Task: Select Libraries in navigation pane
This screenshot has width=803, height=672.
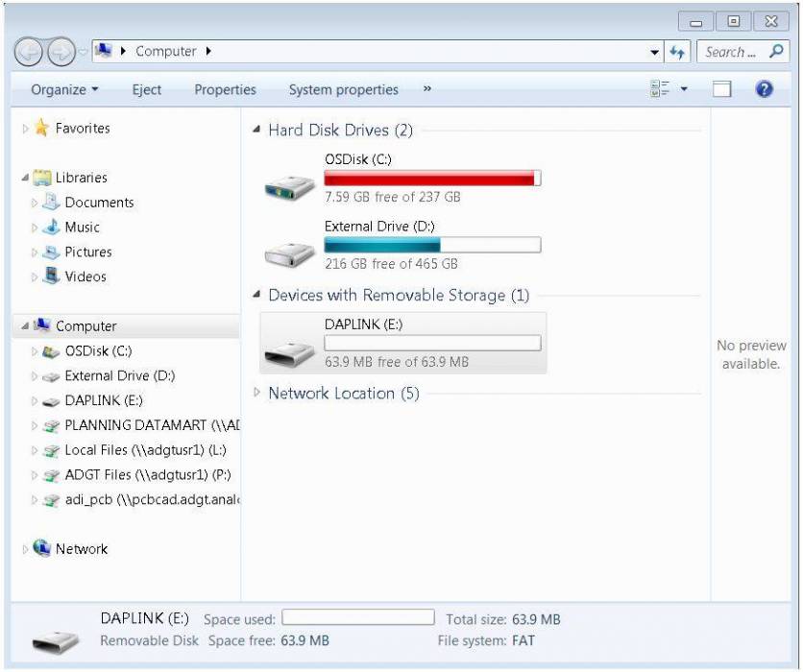Action: pos(81,178)
